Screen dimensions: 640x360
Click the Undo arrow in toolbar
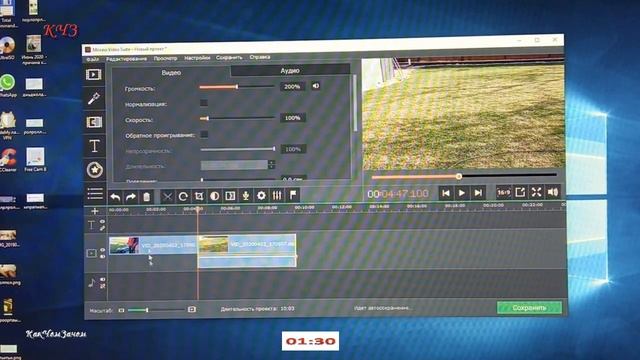[115, 197]
